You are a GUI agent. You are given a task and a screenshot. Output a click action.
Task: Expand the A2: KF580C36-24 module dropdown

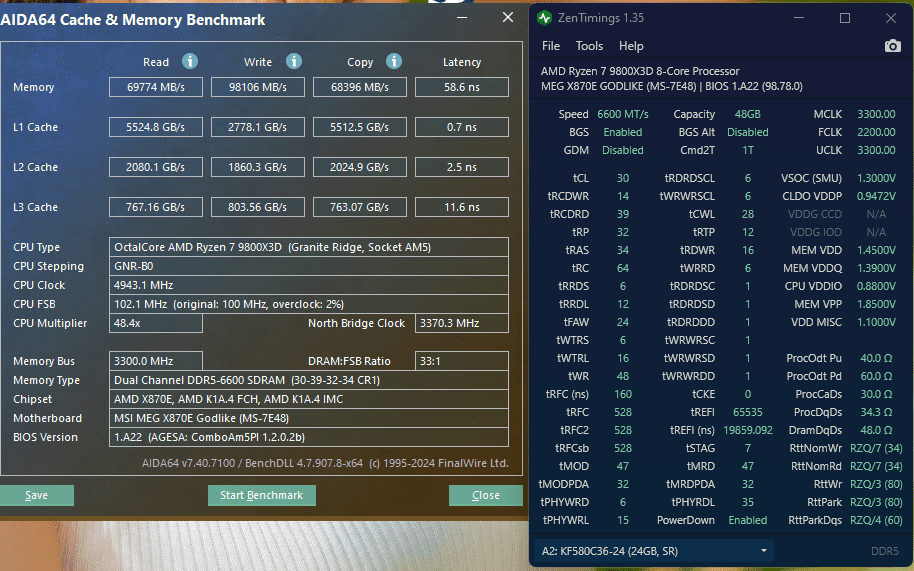point(653,551)
